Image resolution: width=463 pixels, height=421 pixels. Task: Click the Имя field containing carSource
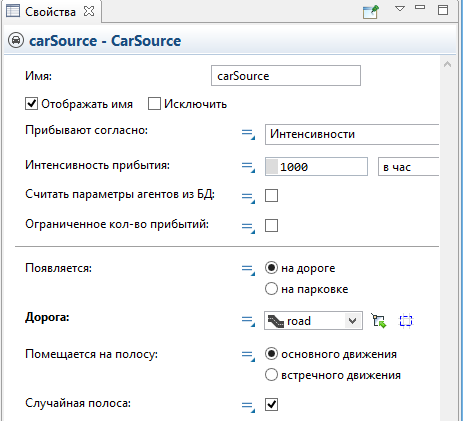point(286,76)
